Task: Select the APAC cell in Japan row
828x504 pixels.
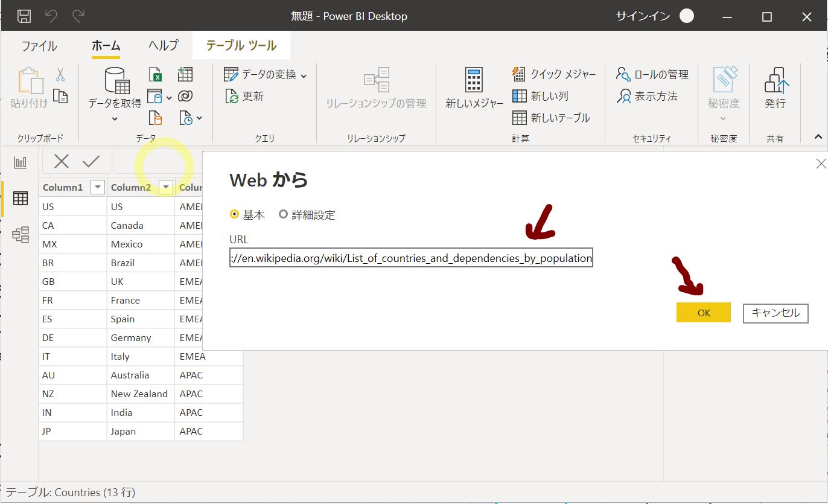Action: click(x=209, y=431)
